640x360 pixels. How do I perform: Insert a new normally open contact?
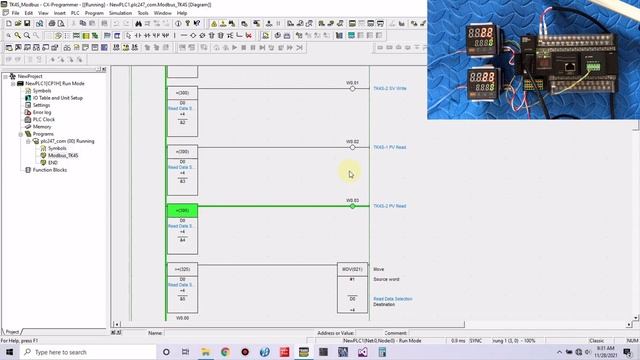tap(138, 36)
